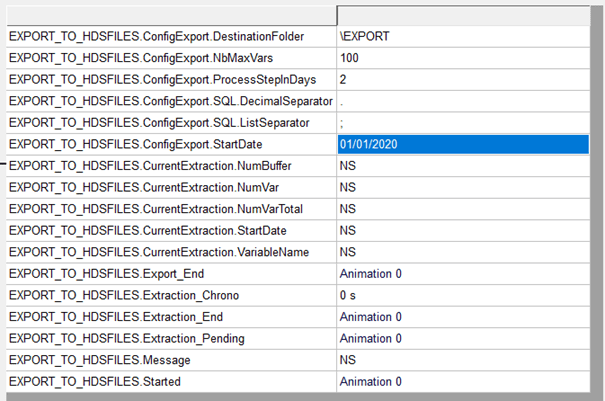The width and height of the screenshot is (605, 401).
Task: Click Animation 0 value of Extraction_Pending
Action: tap(370, 339)
